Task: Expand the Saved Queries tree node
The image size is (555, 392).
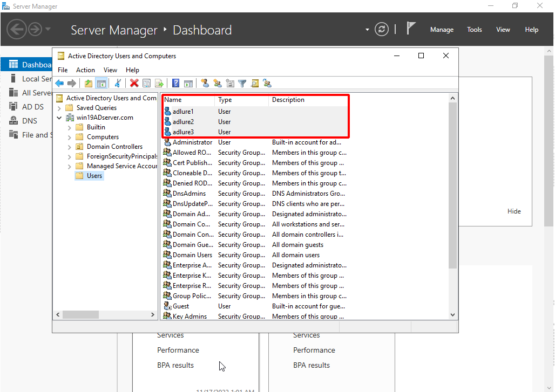Action: [x=59, y=108]
